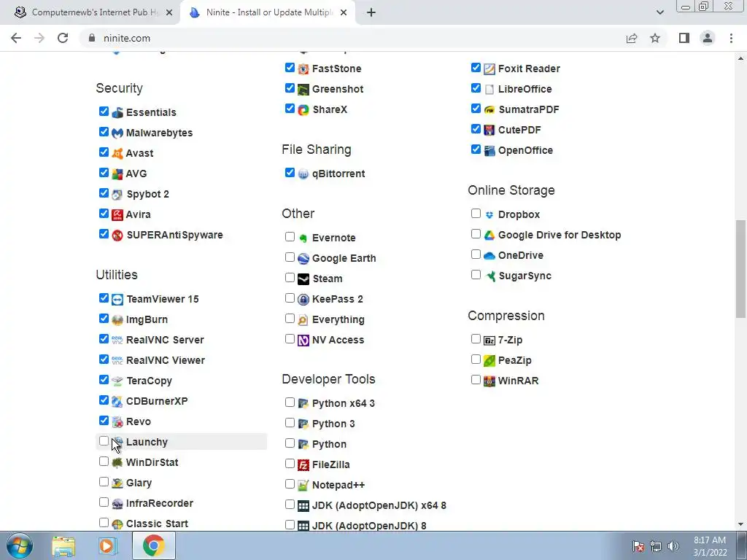Screen dimensions: 747x560
Task: Check the Launchy checkbox
Action: pyautogui.click(x=104, y=441)
